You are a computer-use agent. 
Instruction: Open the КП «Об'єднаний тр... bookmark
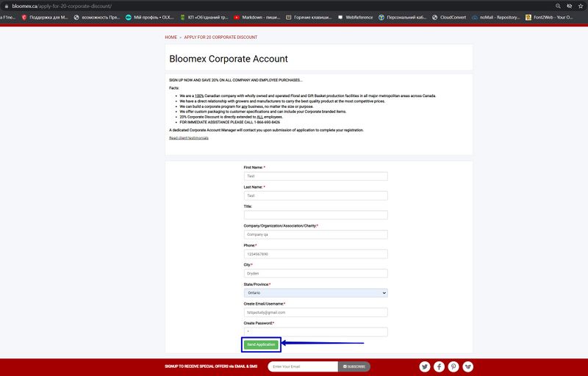[204, 17]
